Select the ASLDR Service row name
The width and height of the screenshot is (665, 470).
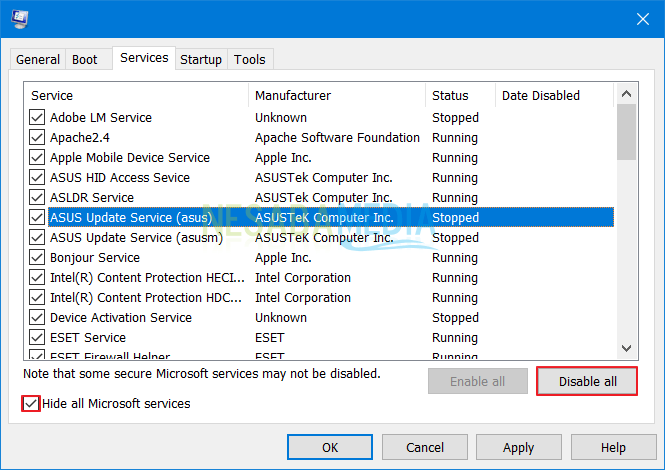coord(92,198)
